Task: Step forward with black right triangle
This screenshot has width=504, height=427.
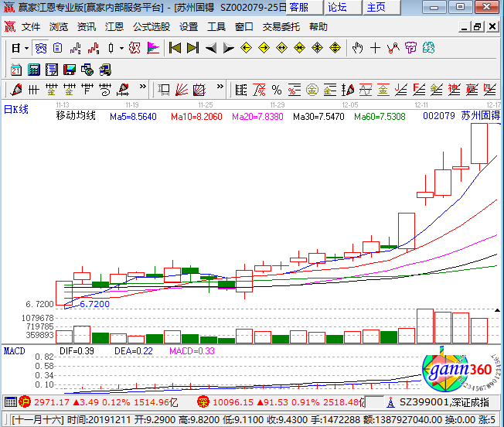Action: [229, 49]
